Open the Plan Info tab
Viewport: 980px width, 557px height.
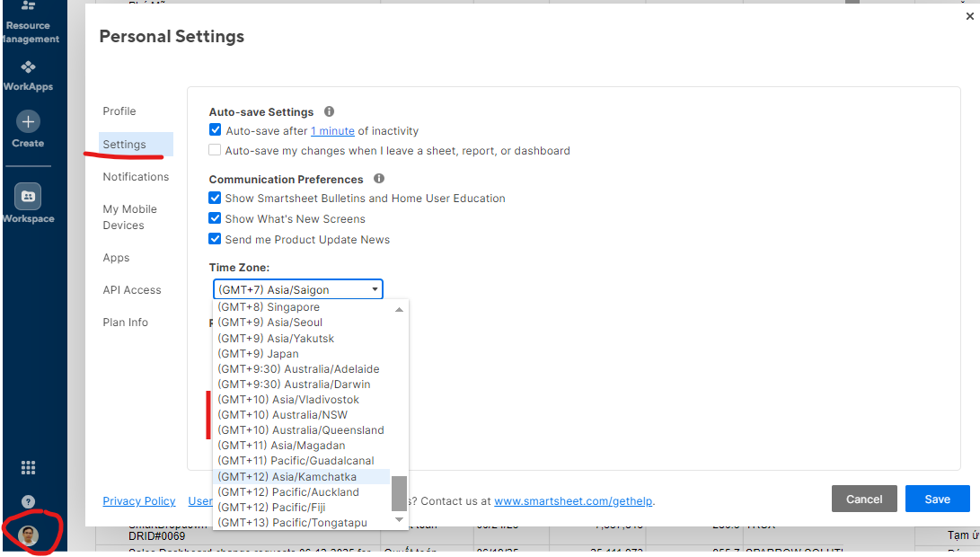pos(126,323)
